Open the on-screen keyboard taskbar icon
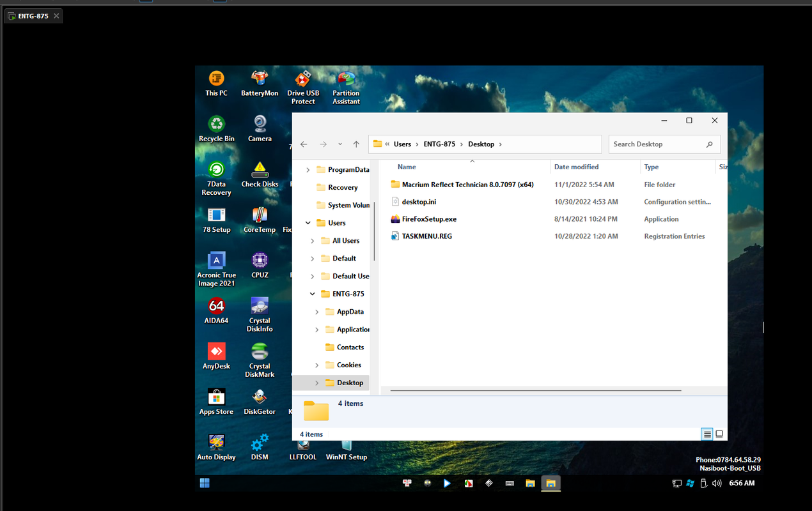The image size is (812, 511). [510, 484]
